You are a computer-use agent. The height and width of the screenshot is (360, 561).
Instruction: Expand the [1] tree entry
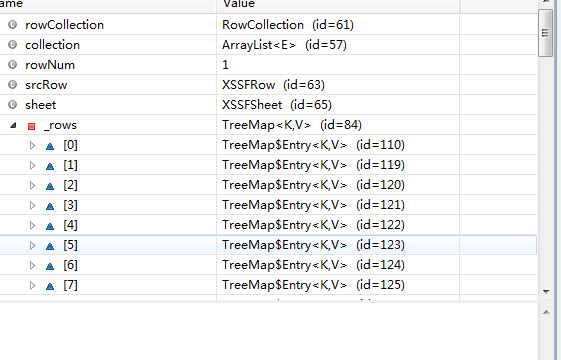32,165
